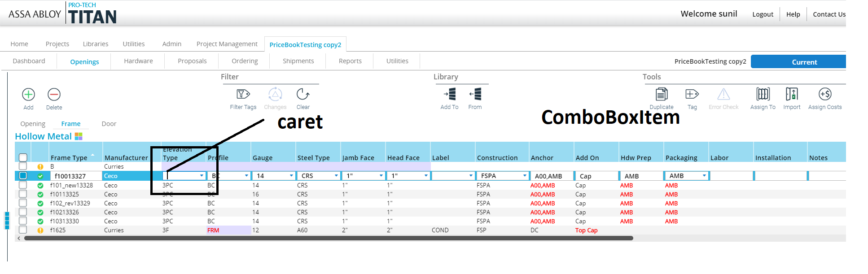Image resolution: width=868 pixels, height=274 pixels.
Task: Open the Filter Tags tool
Action: [x=243, y=94]
